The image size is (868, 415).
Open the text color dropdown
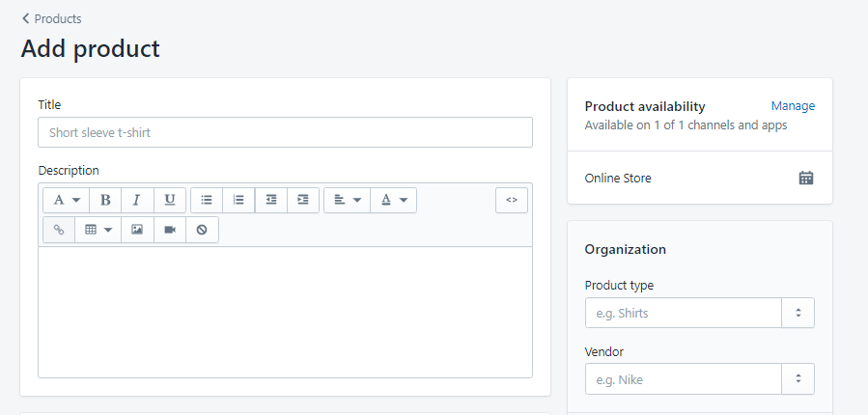[393, 200]
